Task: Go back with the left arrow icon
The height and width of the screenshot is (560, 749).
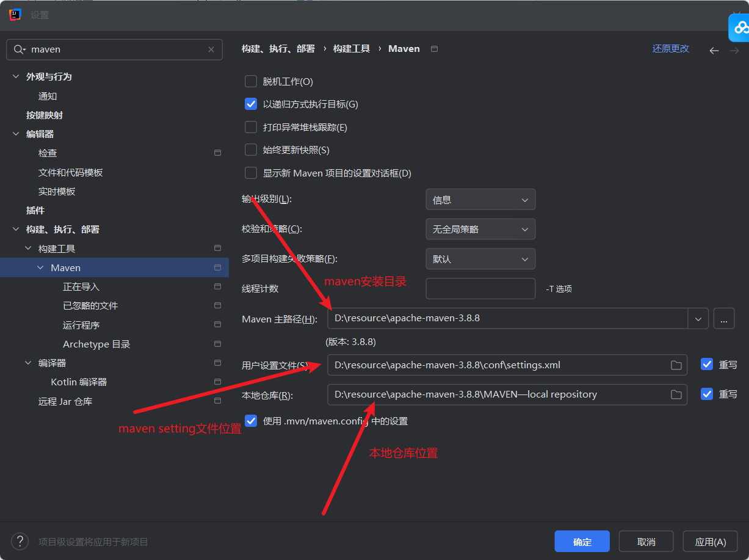Action: tap(714, 50)
